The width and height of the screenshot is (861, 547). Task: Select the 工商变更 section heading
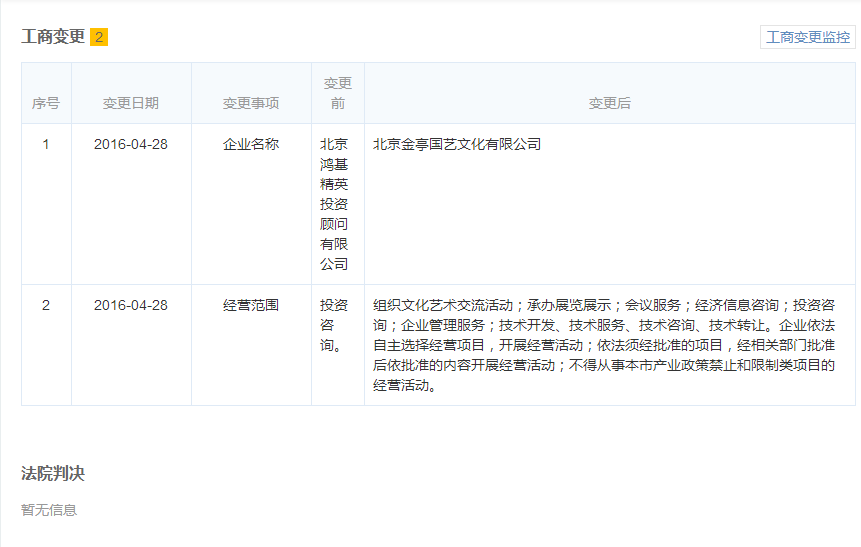point(53,37)
